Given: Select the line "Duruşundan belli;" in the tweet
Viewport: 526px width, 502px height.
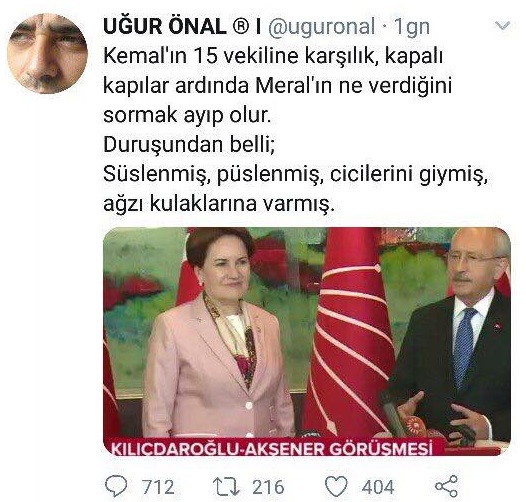Looking at the screenshot, I should click(x=189, y=145).
